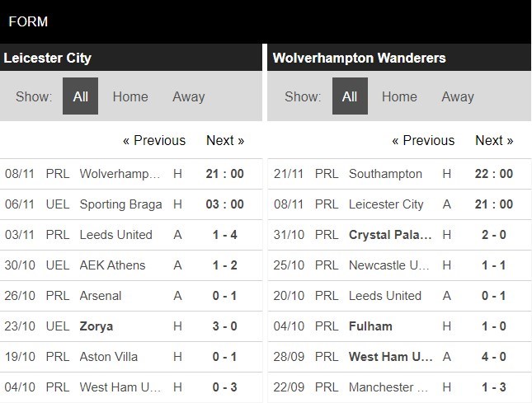Open the Fulham 1 - 0 result
Screen dimensions: 532x403
[x=493, y=326]
